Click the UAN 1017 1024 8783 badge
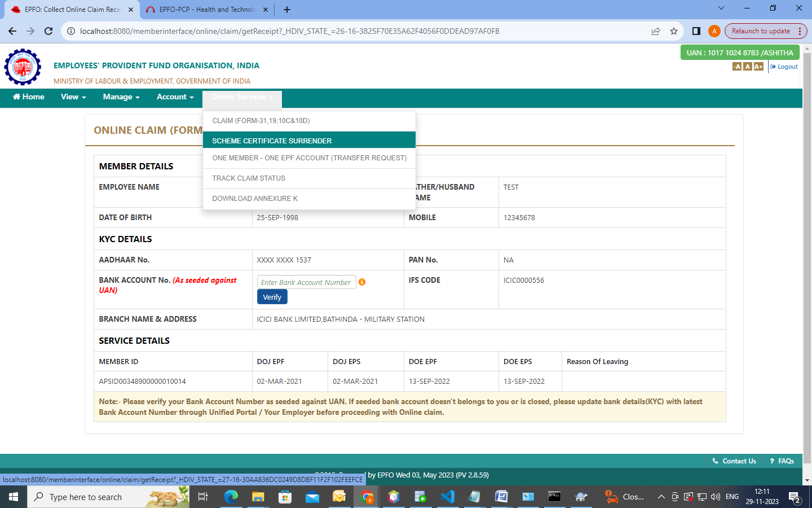Viewport: 812px width, 508px height. pos(740,52)
